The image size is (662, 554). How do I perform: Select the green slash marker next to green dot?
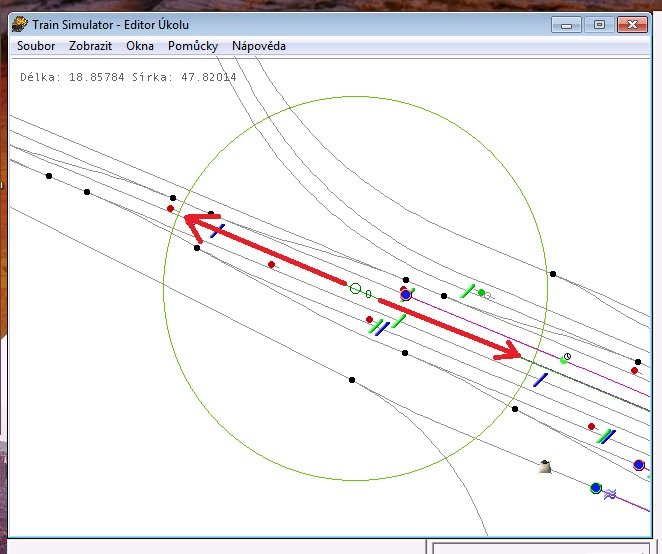(467, 291)
